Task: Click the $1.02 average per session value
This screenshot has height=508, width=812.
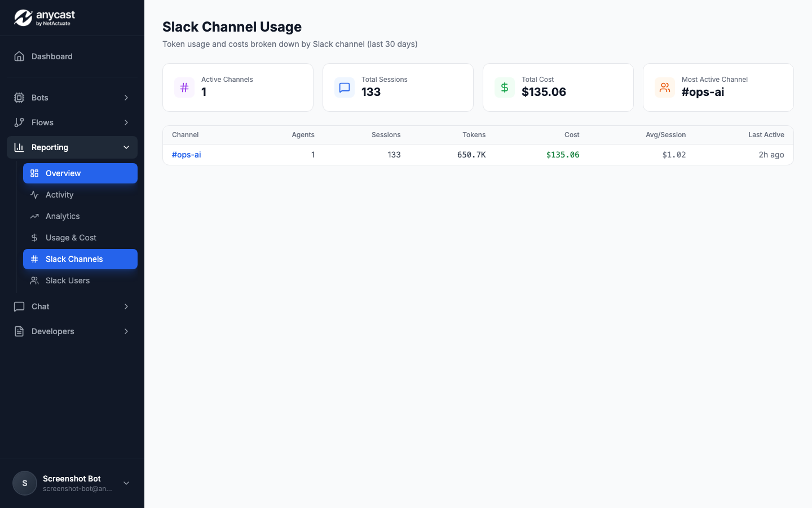Action: [x=674, y=155]
